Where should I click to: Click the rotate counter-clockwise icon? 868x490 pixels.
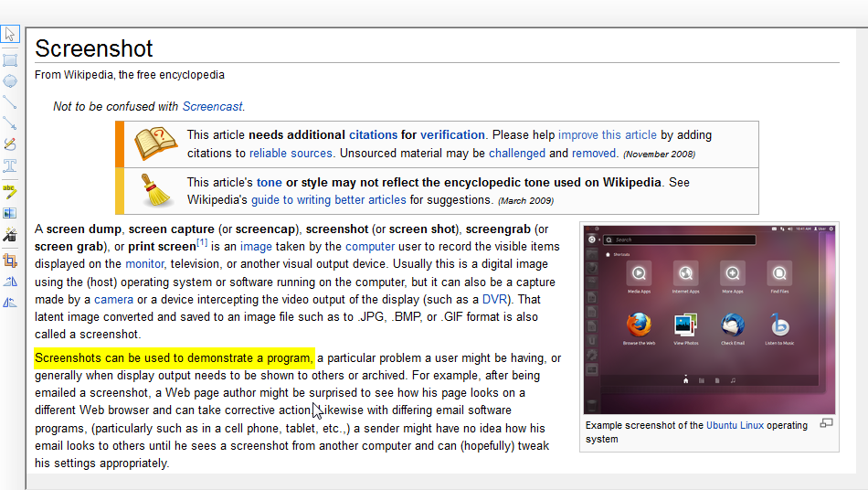click(x=10, y=303)
